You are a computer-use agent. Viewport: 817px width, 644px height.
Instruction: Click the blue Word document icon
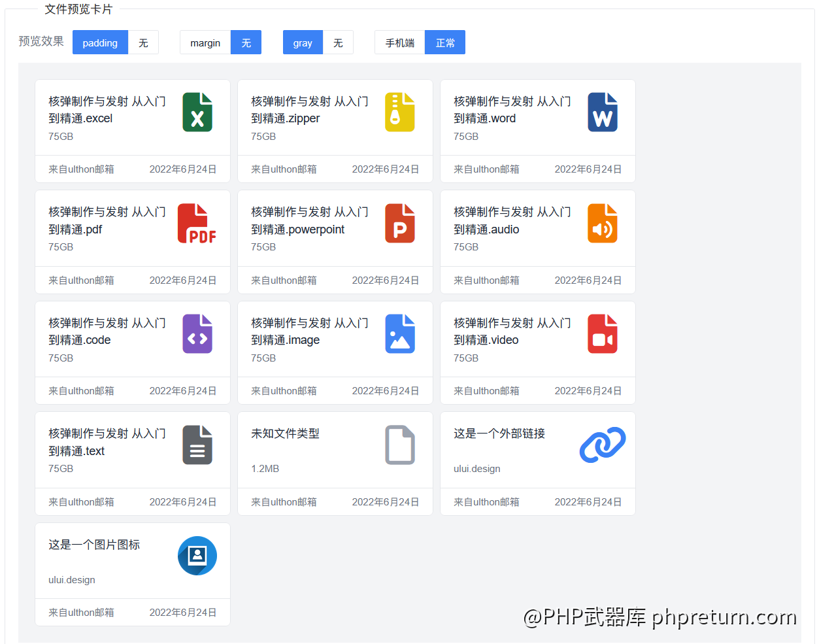(x=602, y=112)
